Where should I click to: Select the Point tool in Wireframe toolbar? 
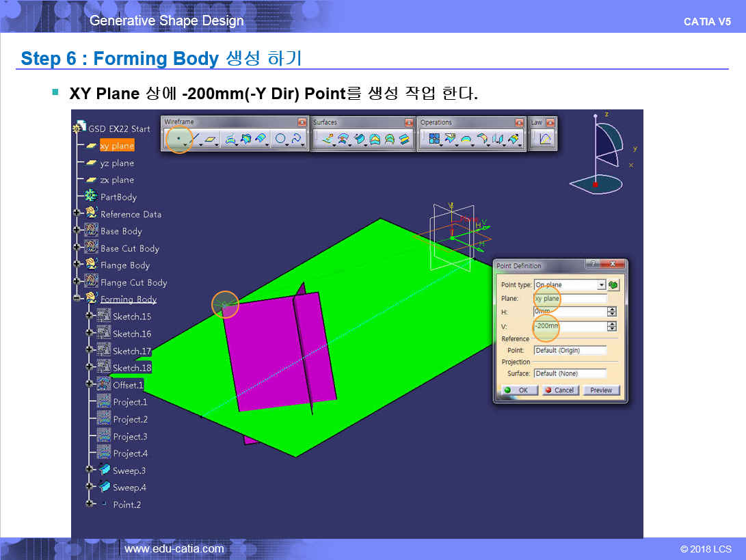click(x=178, y=139)
